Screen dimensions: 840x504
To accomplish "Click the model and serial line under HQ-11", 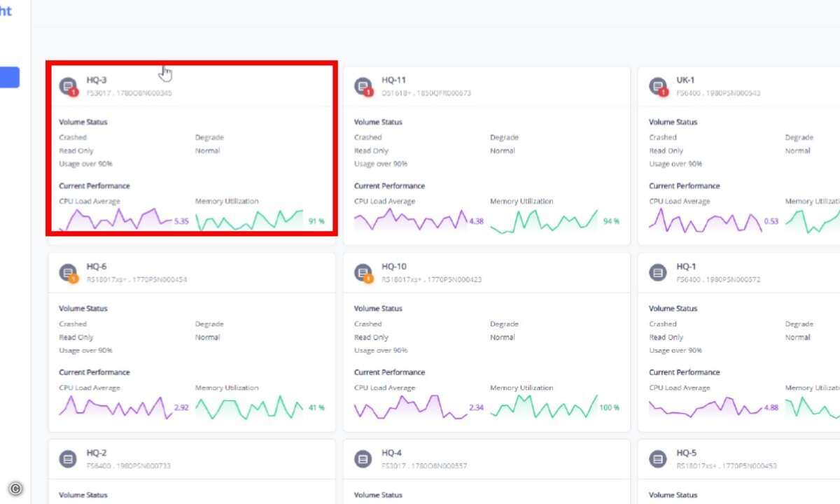I will [426, 93].
